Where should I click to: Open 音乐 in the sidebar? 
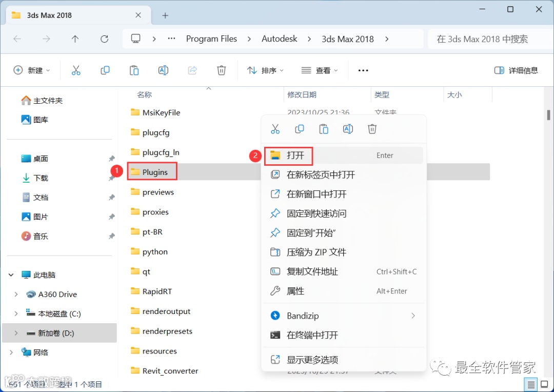35,236
